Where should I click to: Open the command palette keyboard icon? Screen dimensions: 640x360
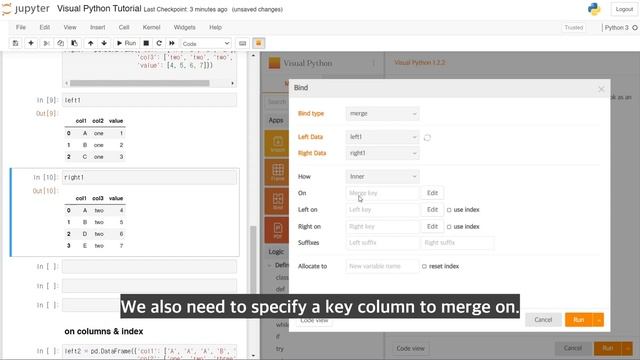(242, 43)
